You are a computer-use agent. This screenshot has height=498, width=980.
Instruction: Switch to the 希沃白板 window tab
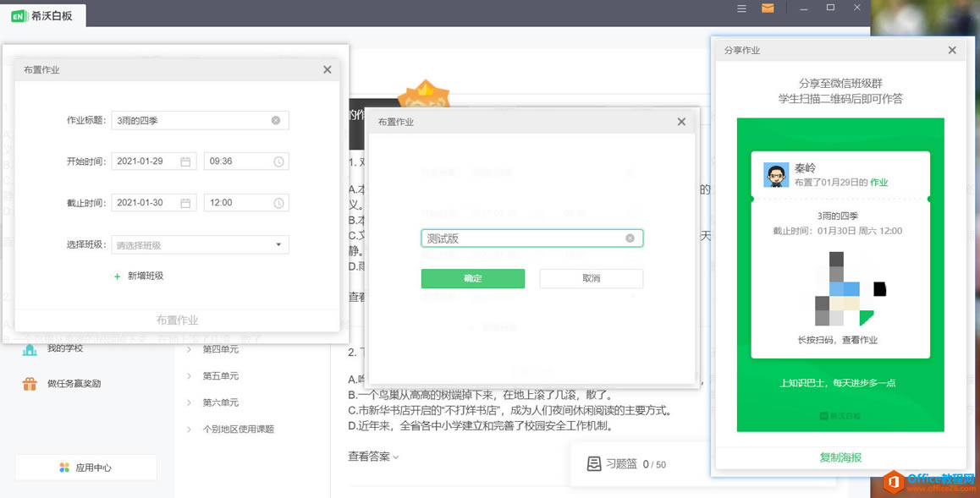[x=43, y=15]
